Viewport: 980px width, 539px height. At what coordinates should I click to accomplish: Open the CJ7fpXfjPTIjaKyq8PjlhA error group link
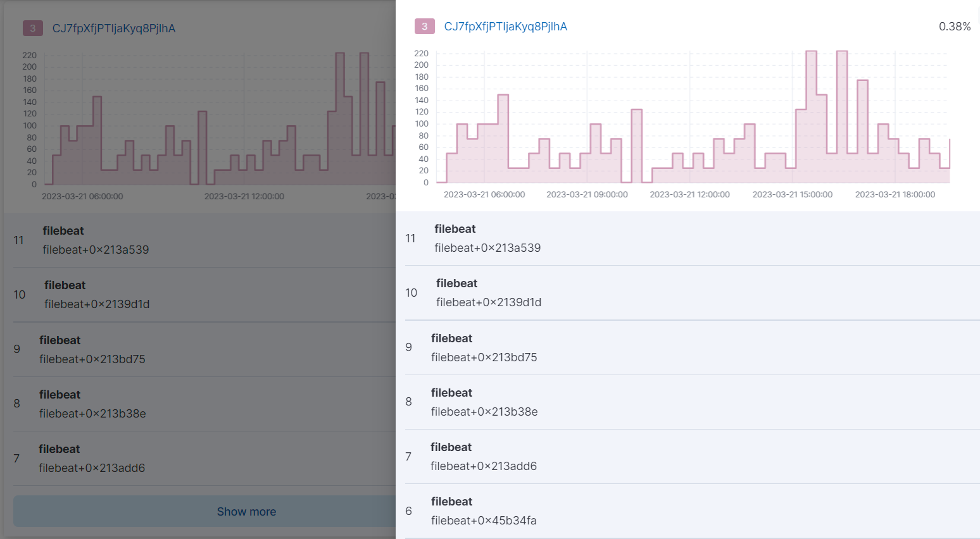(505, 26)
